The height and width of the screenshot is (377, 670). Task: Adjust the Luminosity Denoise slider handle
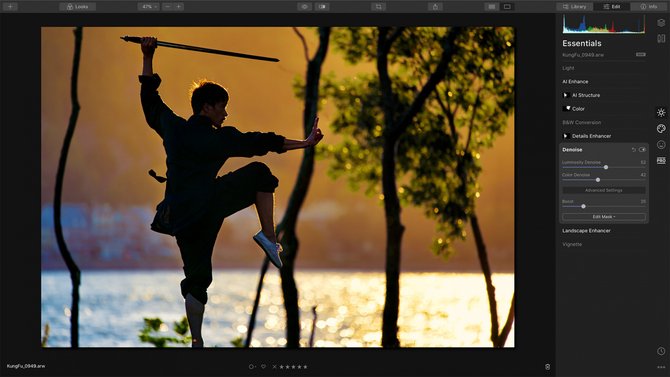click(606, 167)
